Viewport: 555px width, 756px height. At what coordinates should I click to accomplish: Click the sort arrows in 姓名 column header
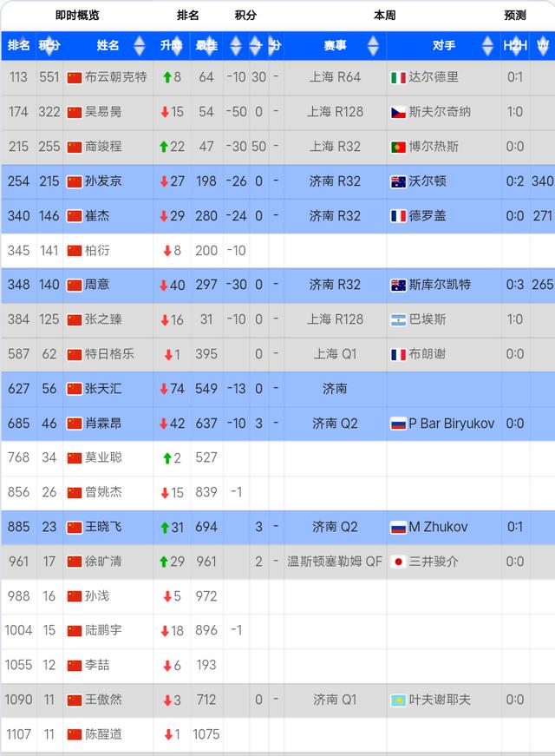pyautogui.click(x=139, y=45)
